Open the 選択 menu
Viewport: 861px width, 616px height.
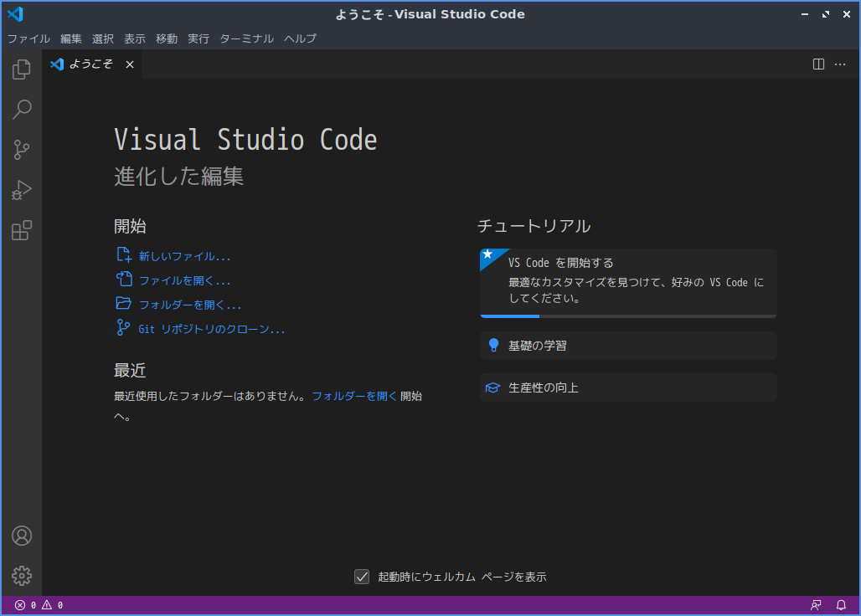point(103,38)
